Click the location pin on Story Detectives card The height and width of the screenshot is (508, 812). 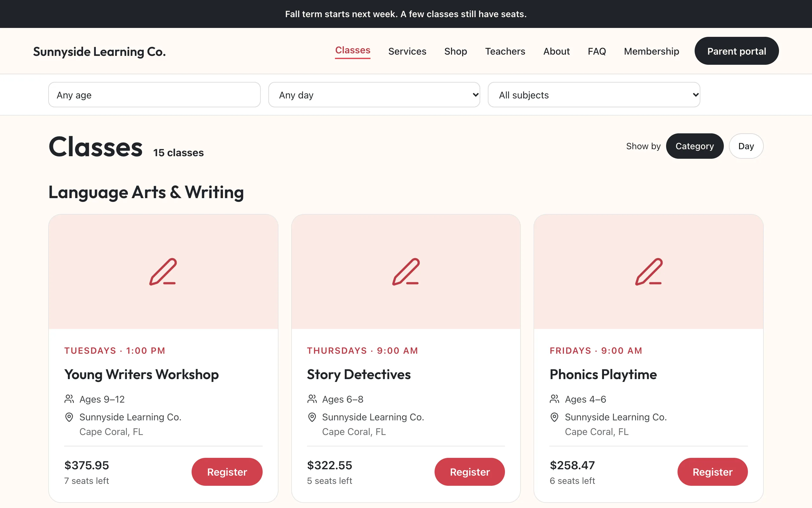pyautogui.click(x=312, y=417)
